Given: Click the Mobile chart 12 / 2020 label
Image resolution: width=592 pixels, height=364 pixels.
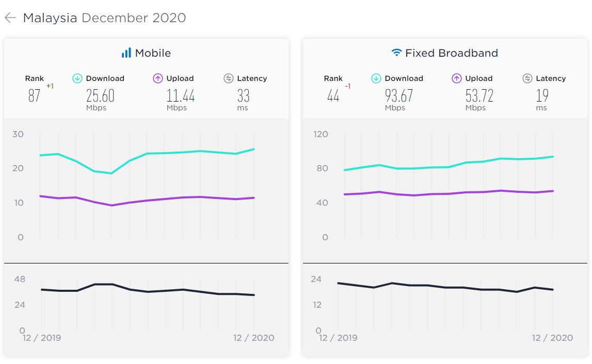Looking at the screenshot, I should click(x=253, y=338).
